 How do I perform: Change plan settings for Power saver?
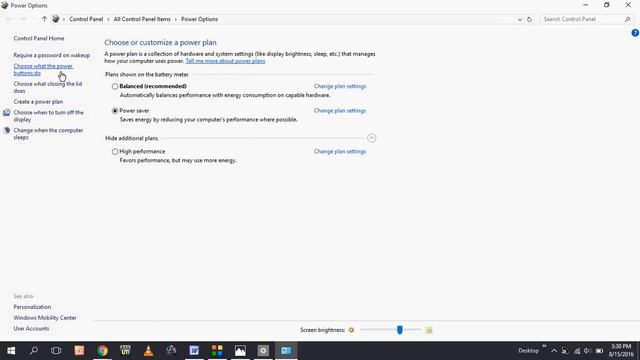340,111
